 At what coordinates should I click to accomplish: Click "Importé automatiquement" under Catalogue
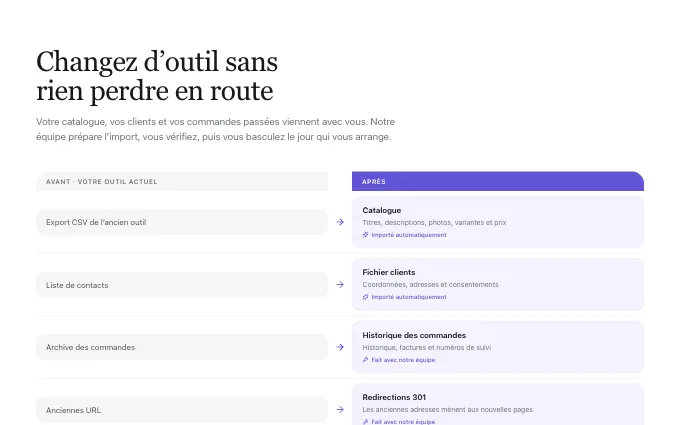pyautogui.click(x=409, y=235)
